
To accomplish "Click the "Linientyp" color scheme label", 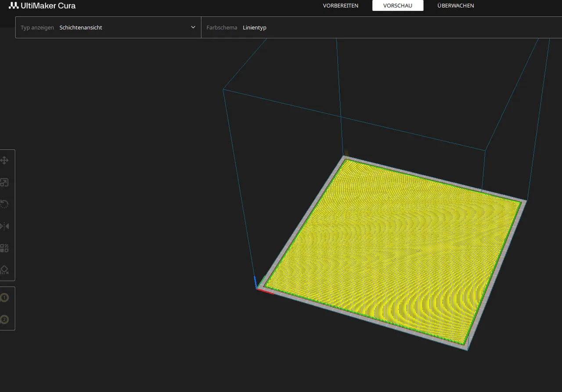I will (x=255, y=27).
